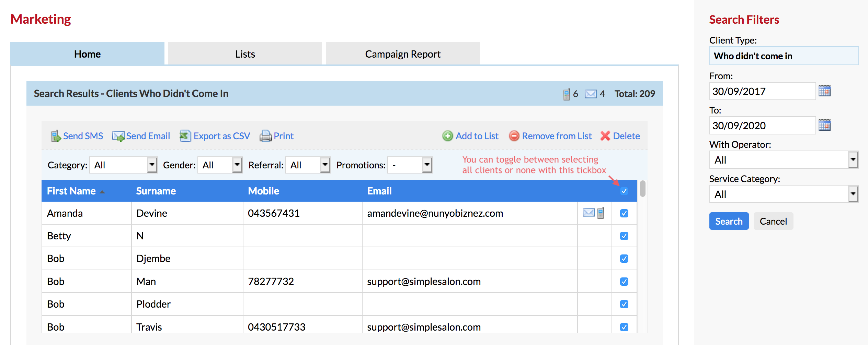This screenshot has height=345, width=868.
Task: Click the mobile phone count icon in results header
Action: pos(567,94)
